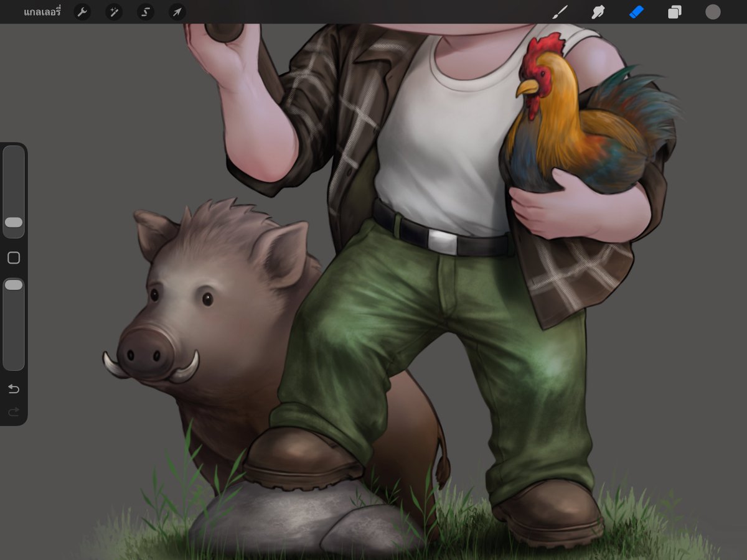Open the Gallery (แกลเลอรี่) view
Viewport: 747px width, 560px height.
coord(42,11)
